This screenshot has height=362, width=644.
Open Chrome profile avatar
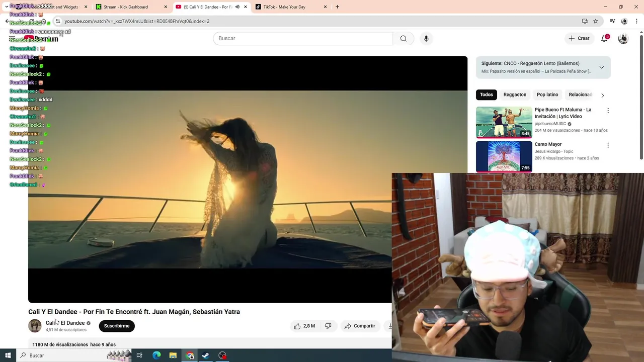coord(624,21)
